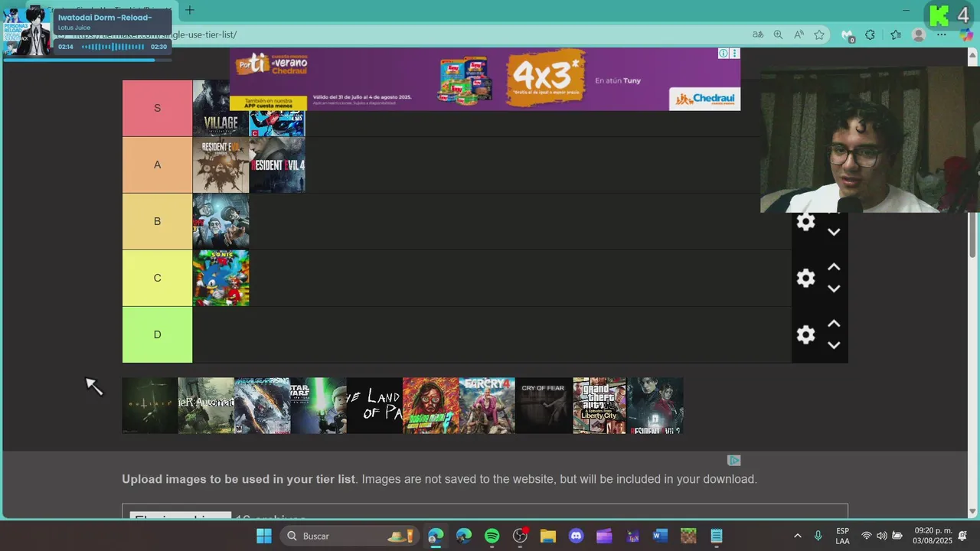Select the Hotline Miami 2 thumbnail

click(x=431, y=406)
